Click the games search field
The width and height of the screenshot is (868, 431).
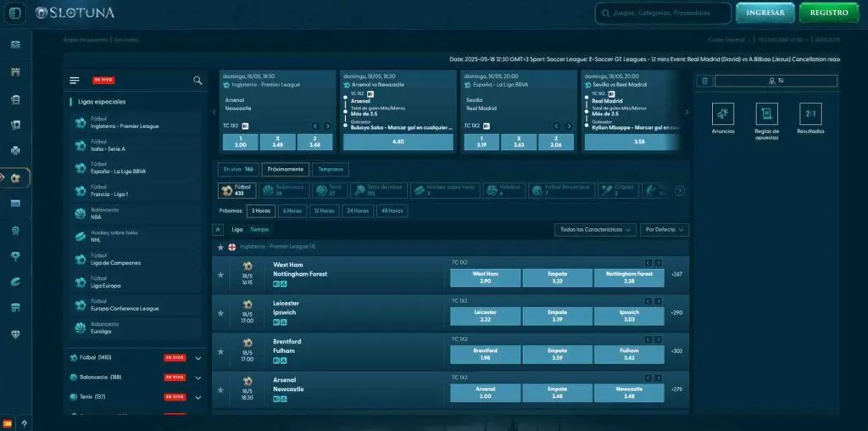tap(663, 14)
